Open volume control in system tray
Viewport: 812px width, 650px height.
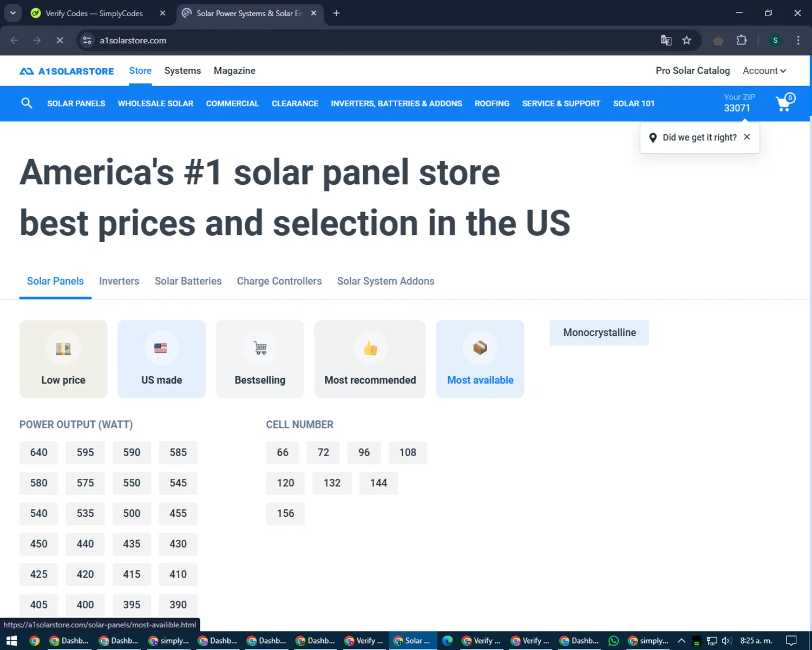726,641
